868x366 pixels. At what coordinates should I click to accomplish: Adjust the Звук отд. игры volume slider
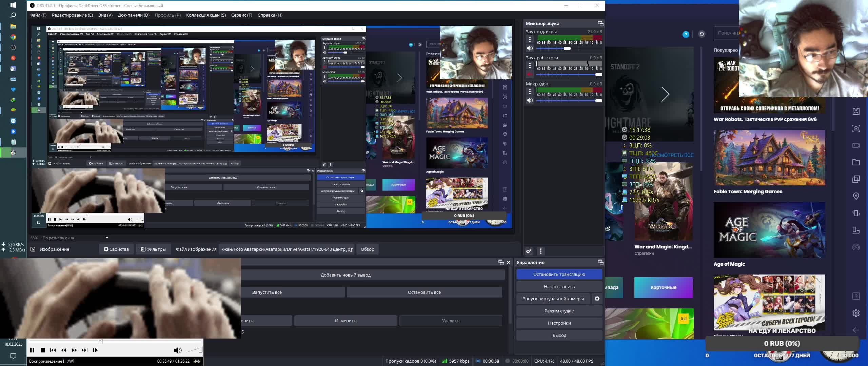[567, 48]
